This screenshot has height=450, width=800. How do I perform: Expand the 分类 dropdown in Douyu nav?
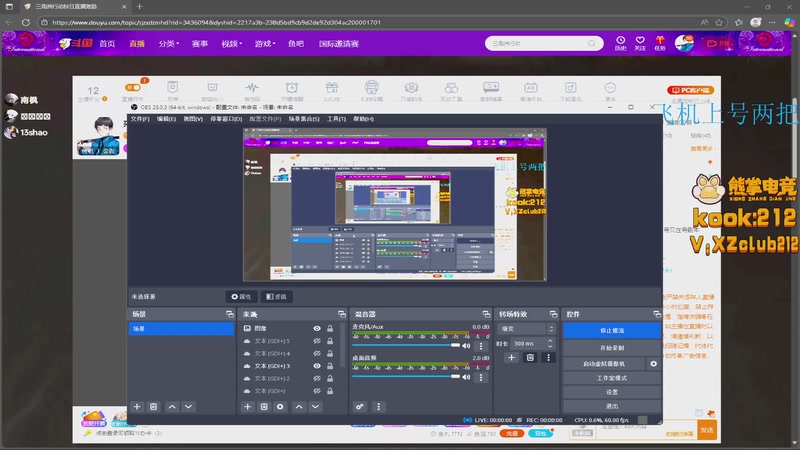tap(168, 44)
